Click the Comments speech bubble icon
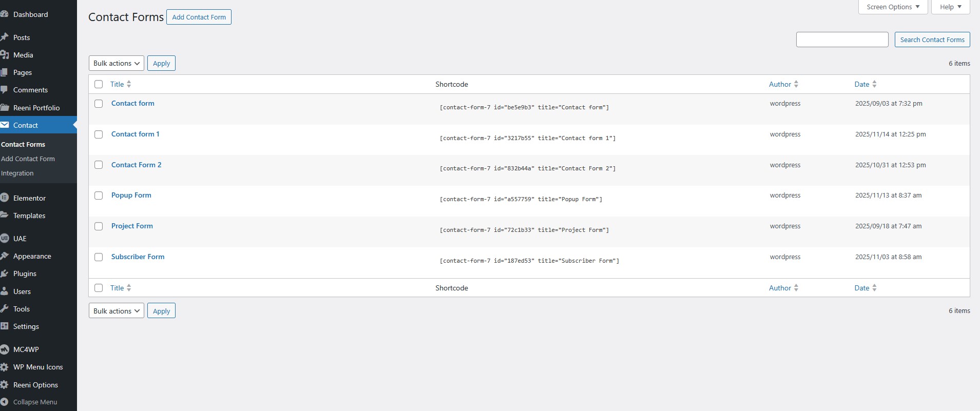Image resolution: width=980 pixels, height=411 pixels. coord(4,90)
